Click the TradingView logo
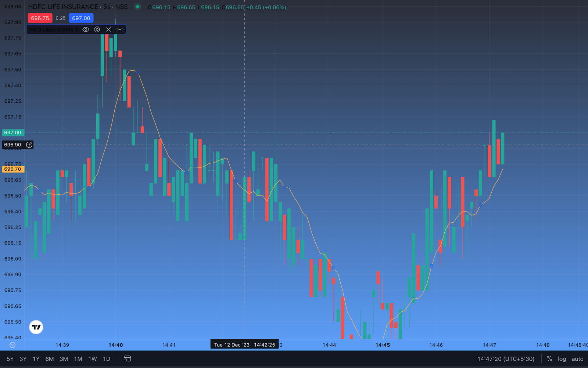 tap(36, 327)
